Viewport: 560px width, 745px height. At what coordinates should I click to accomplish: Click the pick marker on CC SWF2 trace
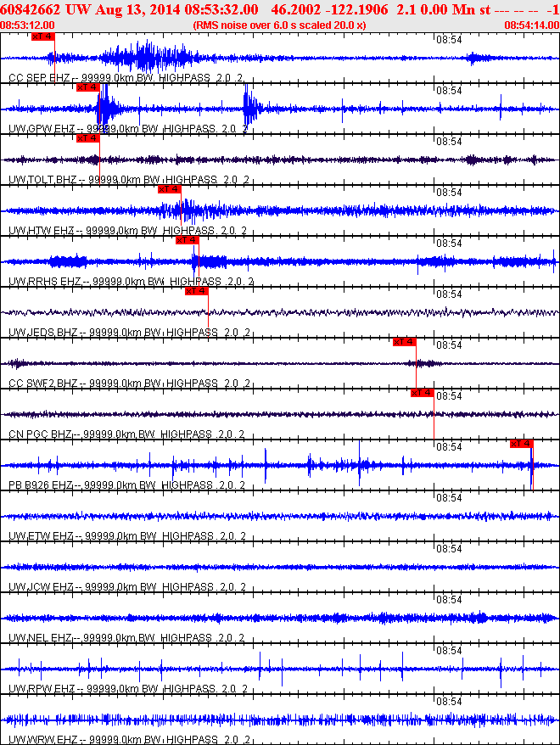(405, 342)
